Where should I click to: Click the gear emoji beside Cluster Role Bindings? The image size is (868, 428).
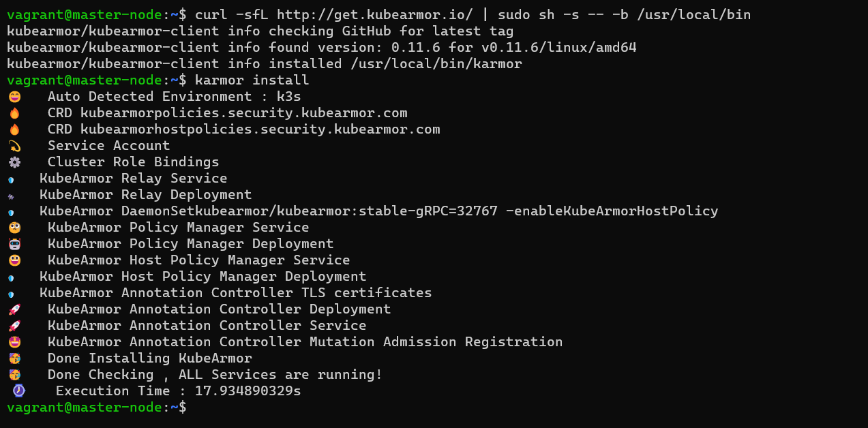(14, 162)
